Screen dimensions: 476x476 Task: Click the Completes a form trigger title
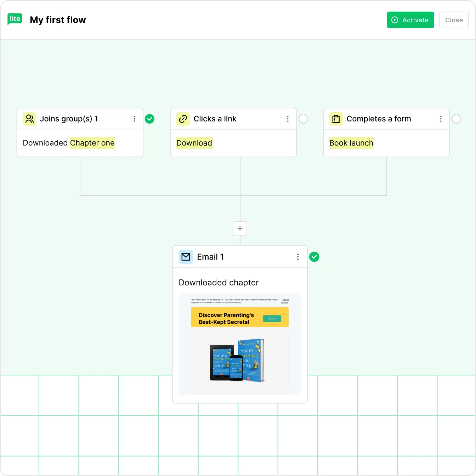click(379, 119)
